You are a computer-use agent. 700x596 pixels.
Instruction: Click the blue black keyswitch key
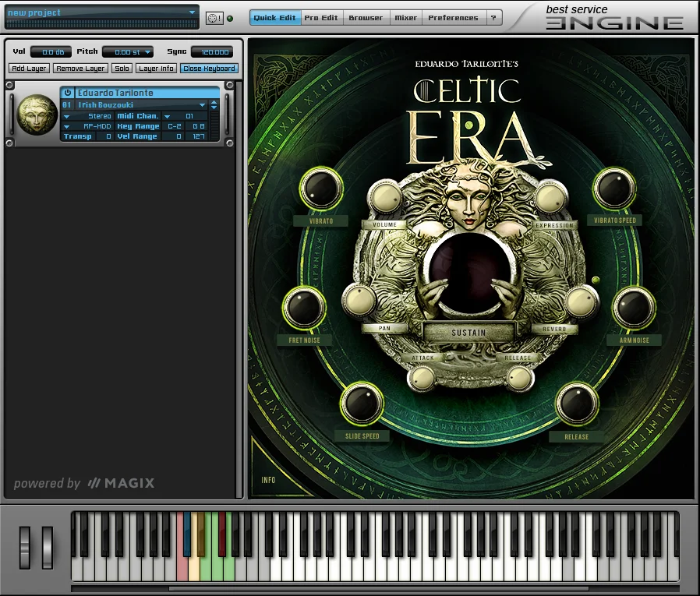(x=187, y=534)
